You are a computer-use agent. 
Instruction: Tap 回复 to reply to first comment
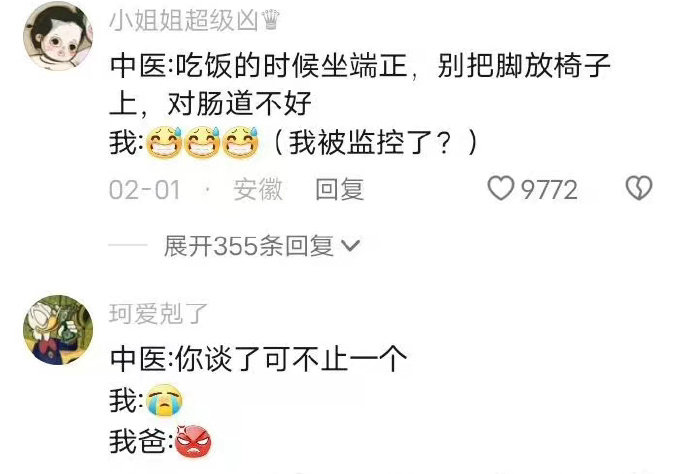[x=340, y=189]
